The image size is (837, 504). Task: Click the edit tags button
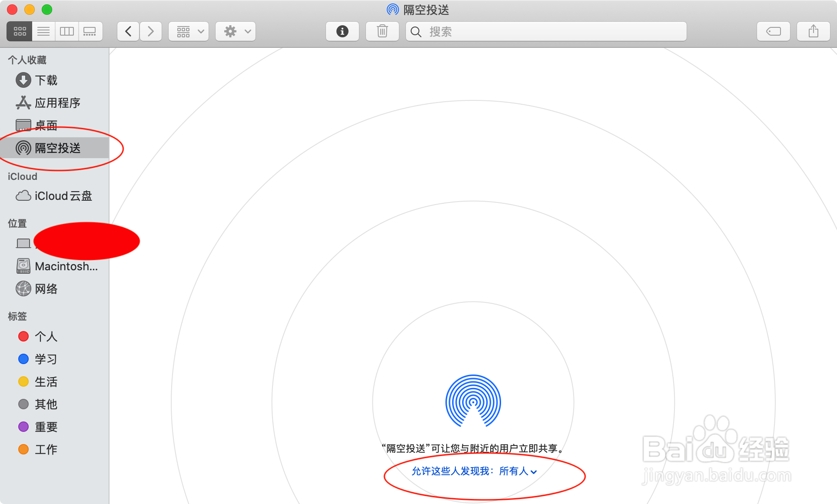coord(774,31)
